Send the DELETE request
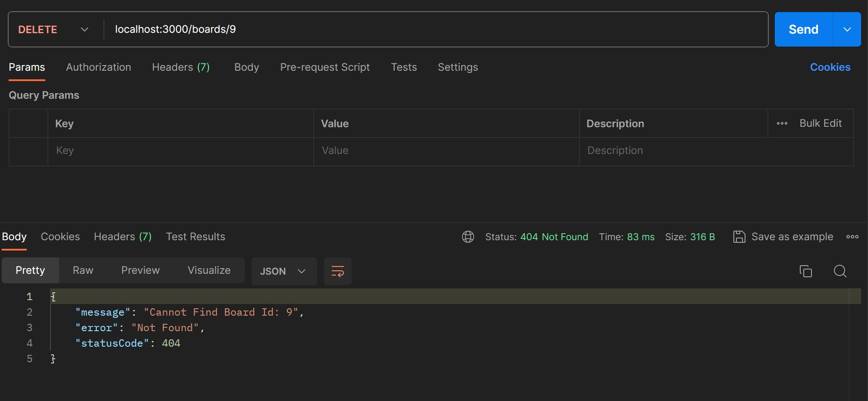Screen dimensions: 868x401 [803, 29]
